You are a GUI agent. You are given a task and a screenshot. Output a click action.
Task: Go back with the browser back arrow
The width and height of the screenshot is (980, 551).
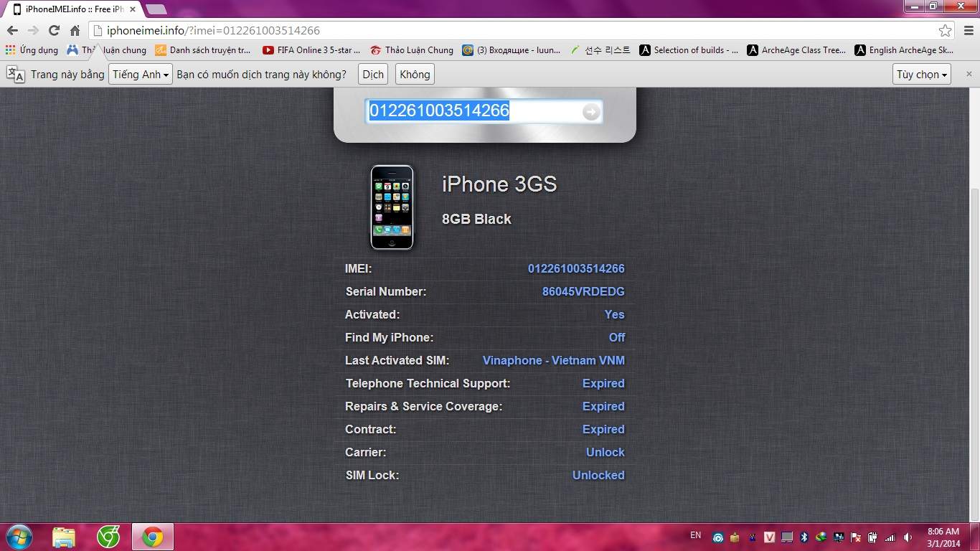pos(12,30)
